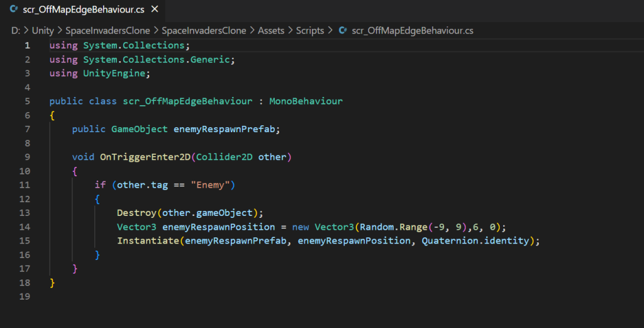Click Quaternion.identity in the code
This screenshot has height=328, width=644.
tap(475, 240)
